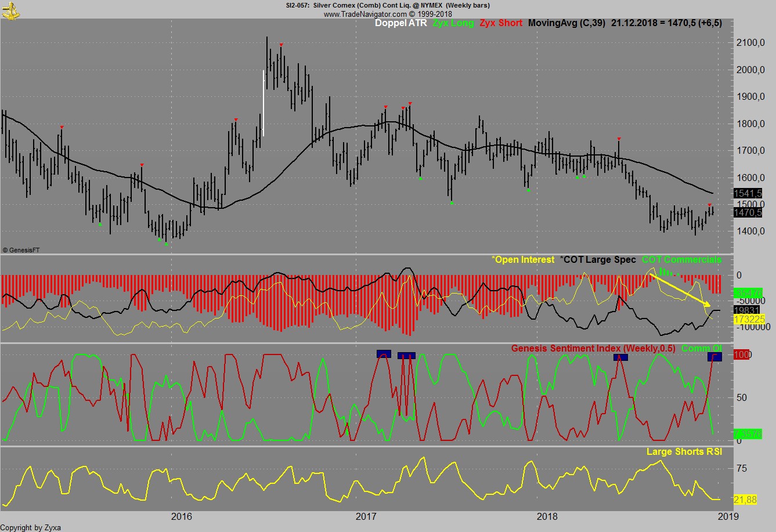Click the leftmost blue sentiment box in early 2017
This screenshot has height=532, width=776.
point(384,353)
